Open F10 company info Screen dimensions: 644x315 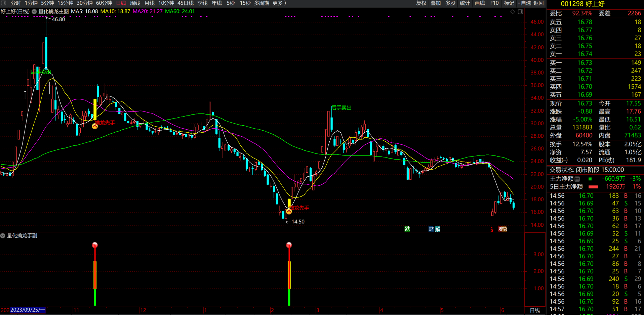click(494, 3)
